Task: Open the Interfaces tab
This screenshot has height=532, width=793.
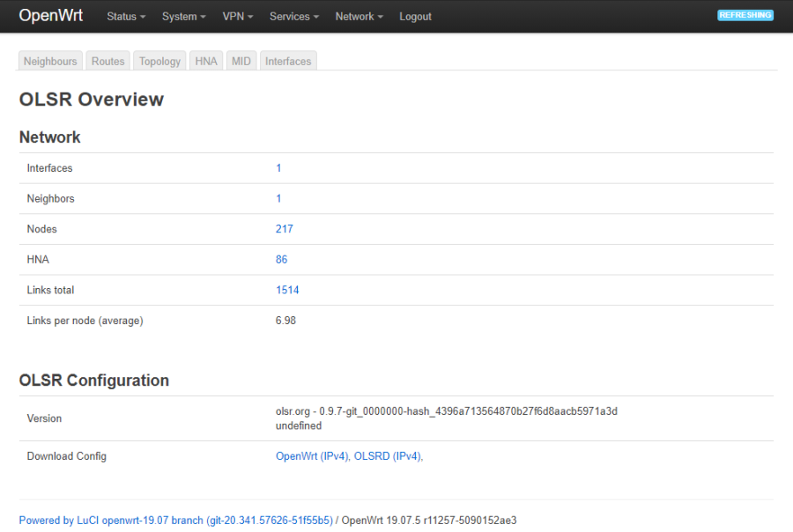Action: click(x=287, y=61)
